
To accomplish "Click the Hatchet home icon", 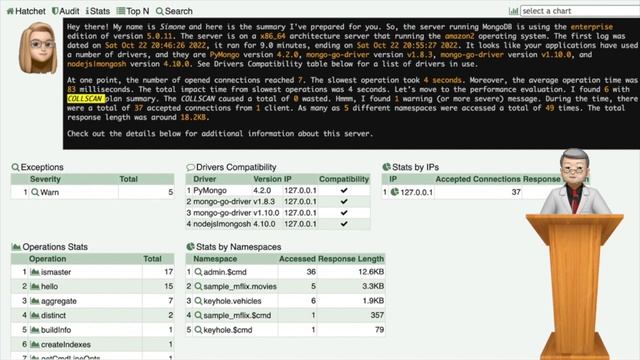I will (x=10, y=11).
